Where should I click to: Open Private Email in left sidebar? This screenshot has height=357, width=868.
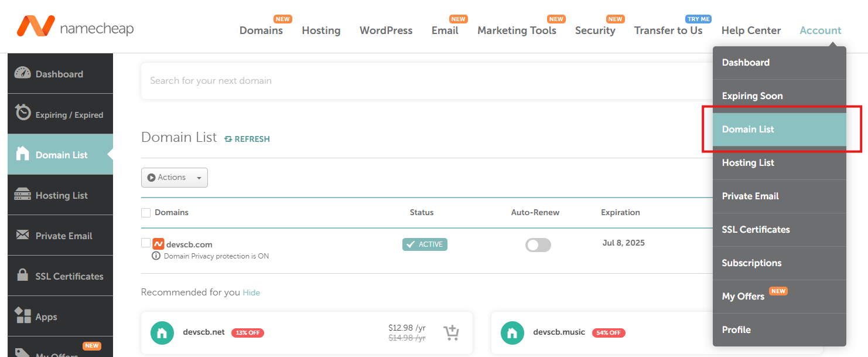click(x=60, y=236)
